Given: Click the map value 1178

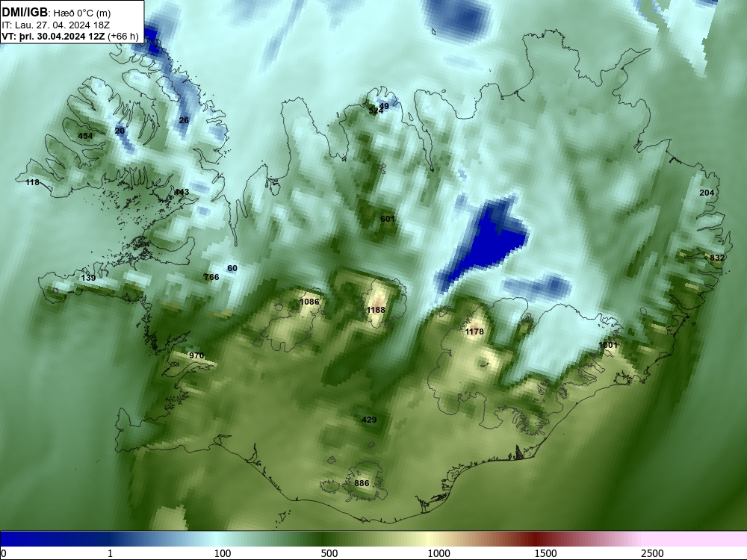Looking at the screenshot, I should (474, 332).
